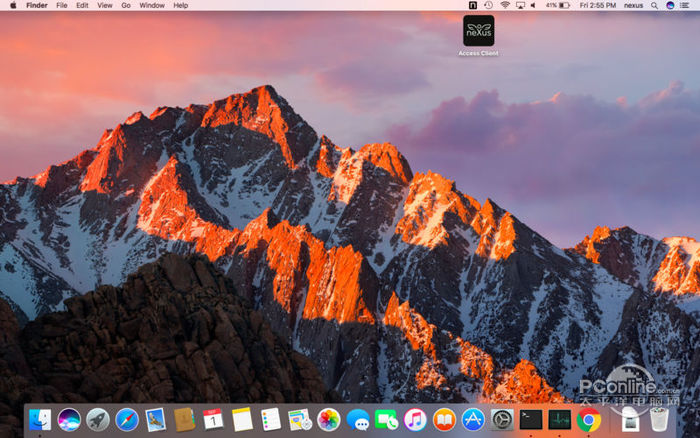Open the Trash in the Dock

[x=659, y=420]
